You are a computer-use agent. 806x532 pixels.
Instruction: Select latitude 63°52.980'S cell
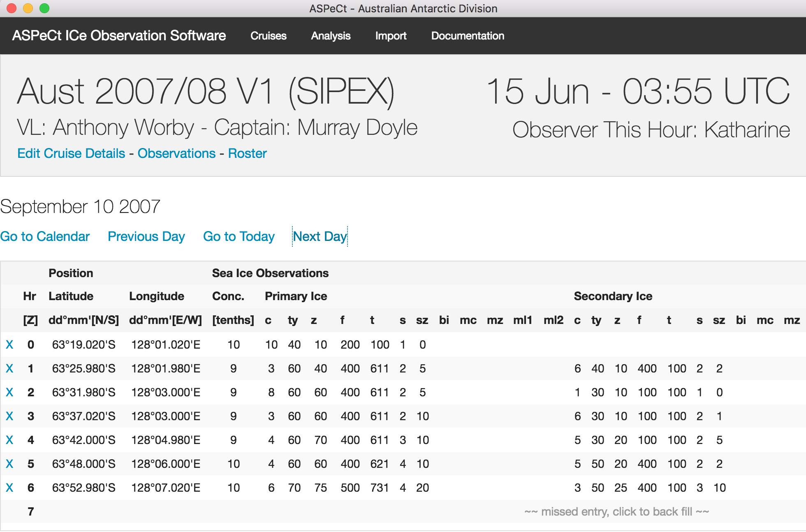pyautogui.click(x=84, y=488)
